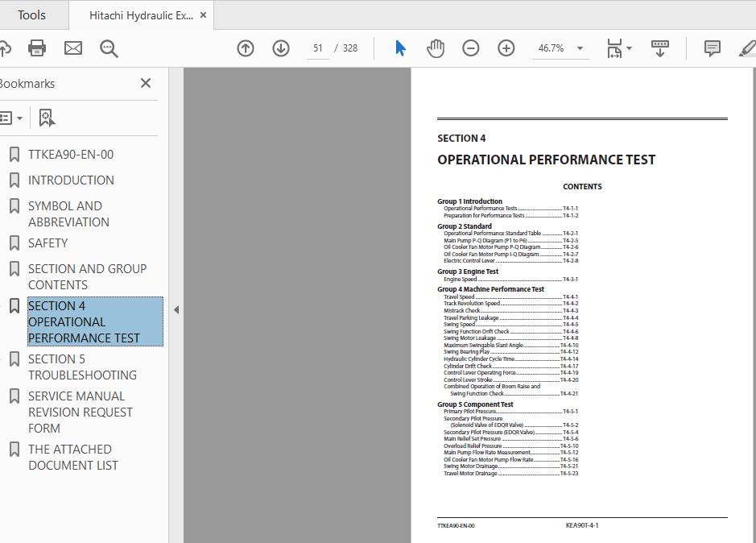756x543 pixels.
Task: Open the page display fit options dropdown
Action: pyautogui.click(x=618, y=48)
